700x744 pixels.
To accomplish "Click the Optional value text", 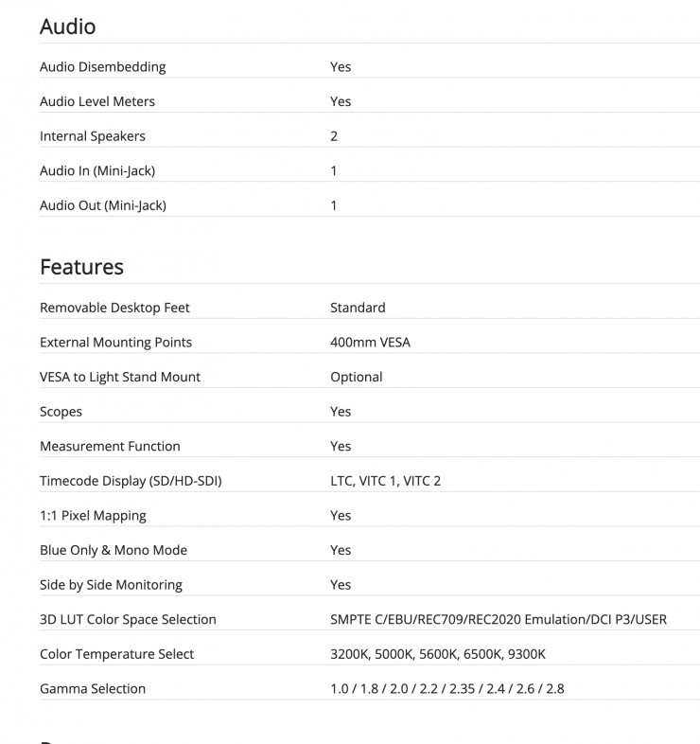I will click(356, 377).
